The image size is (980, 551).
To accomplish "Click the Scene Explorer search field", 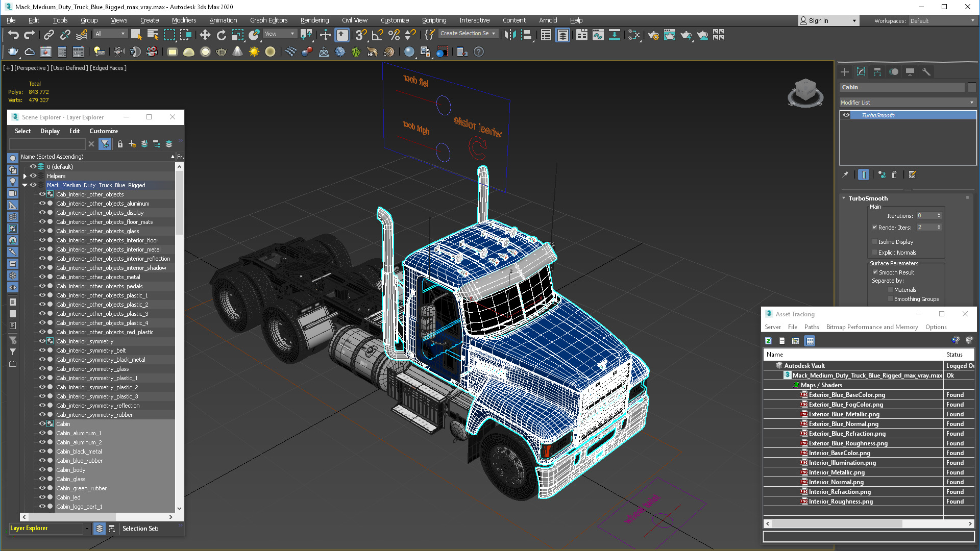I will pos(47,144).
